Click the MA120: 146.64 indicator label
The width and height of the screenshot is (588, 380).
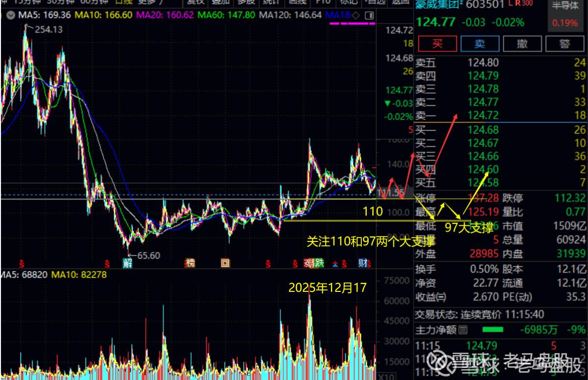pos(290,15)
